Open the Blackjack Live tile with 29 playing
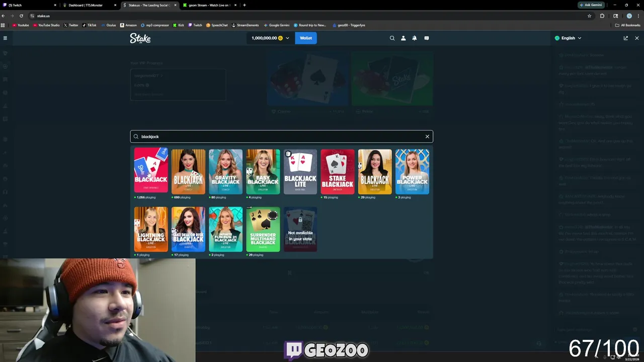 tap(375, 171)
